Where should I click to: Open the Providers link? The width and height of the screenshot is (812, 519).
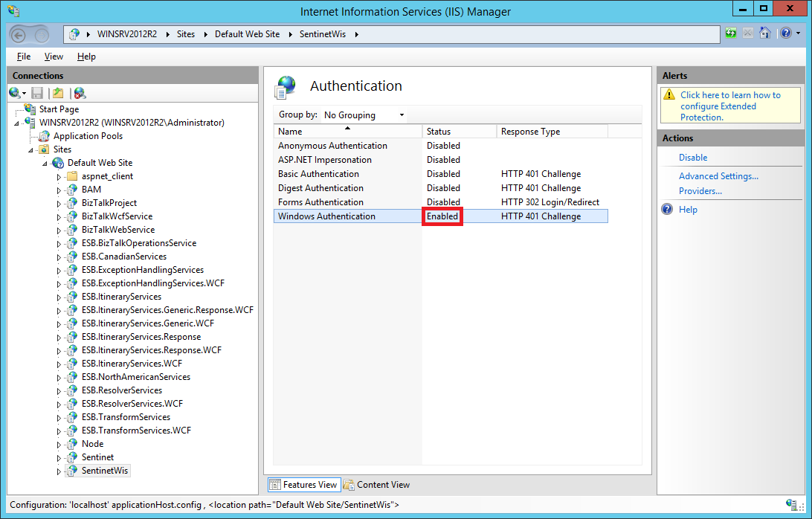700,191
